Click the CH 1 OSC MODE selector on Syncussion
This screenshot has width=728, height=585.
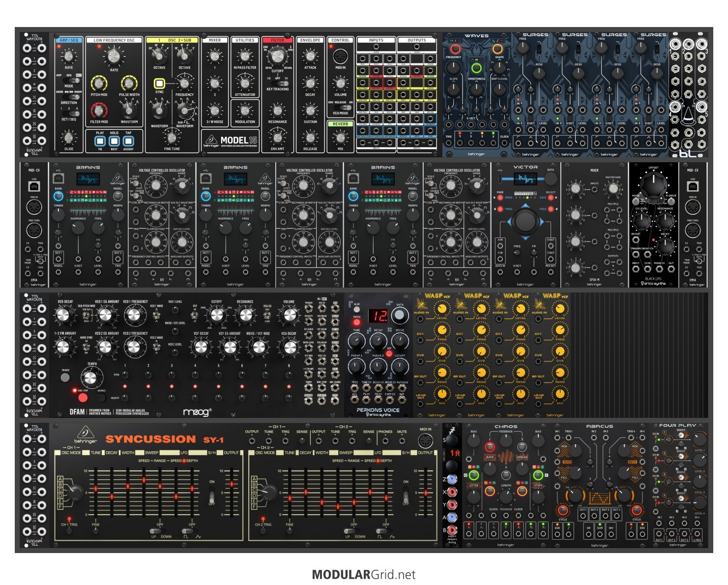coord(75,492)
